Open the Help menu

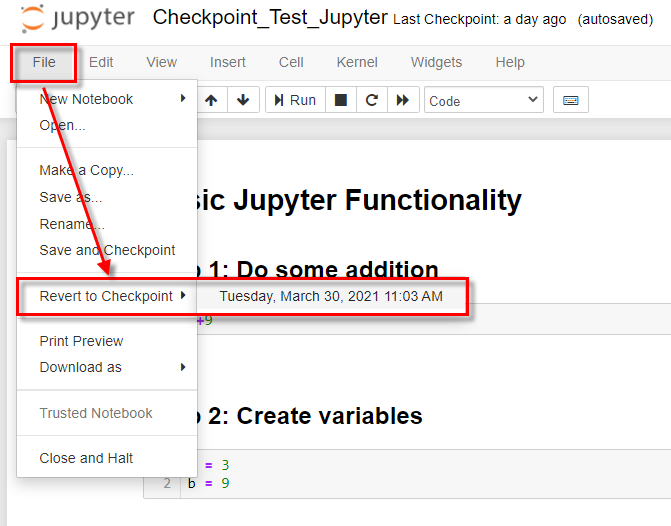[x=510, y=62]
